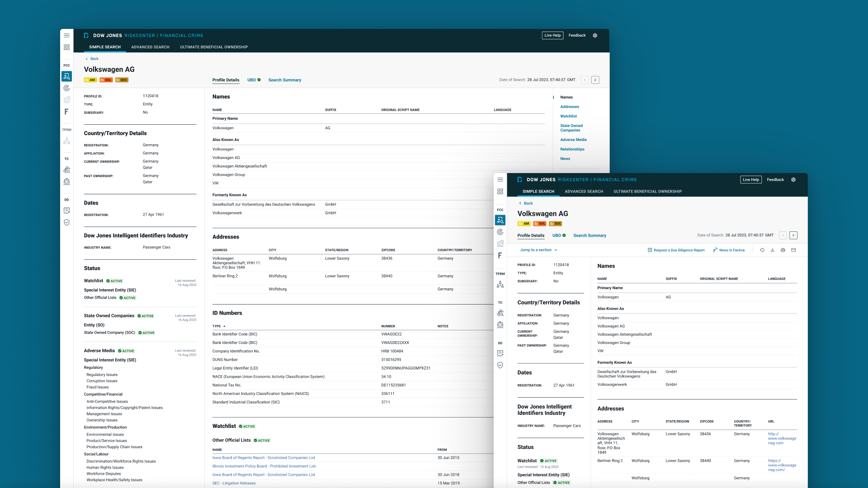Screen dimensions: 868x488
Task: Jump to Addresses in section navigation
Action: 570,107
